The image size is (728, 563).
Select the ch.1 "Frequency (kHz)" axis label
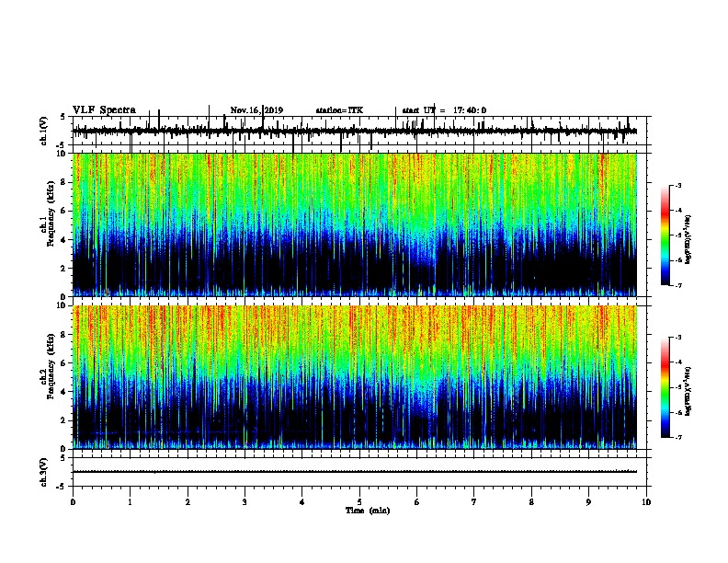pos(51,213)
